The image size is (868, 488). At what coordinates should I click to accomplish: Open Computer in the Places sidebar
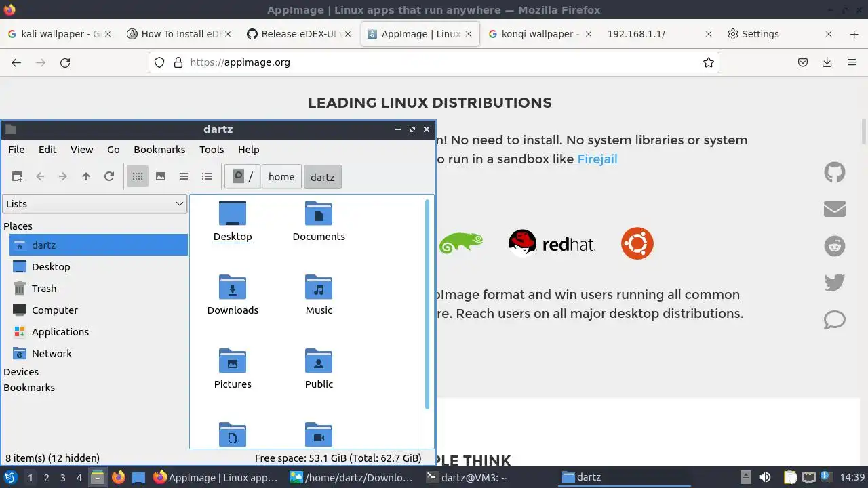98,310
